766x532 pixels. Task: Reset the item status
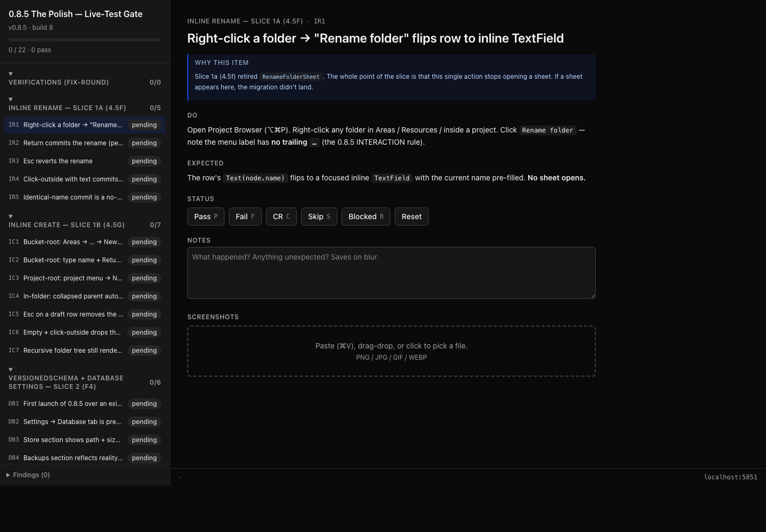pos(412,217)
